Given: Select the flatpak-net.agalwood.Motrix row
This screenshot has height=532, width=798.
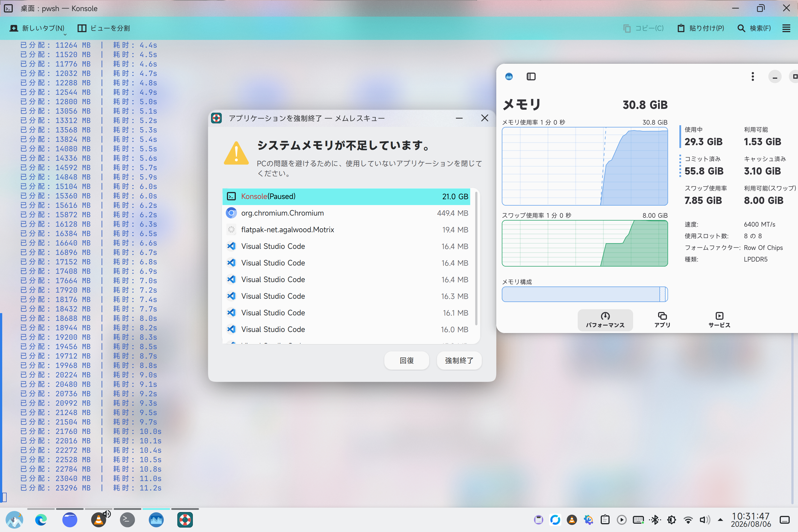Looking at the screenshot, I should coord(346,230).
